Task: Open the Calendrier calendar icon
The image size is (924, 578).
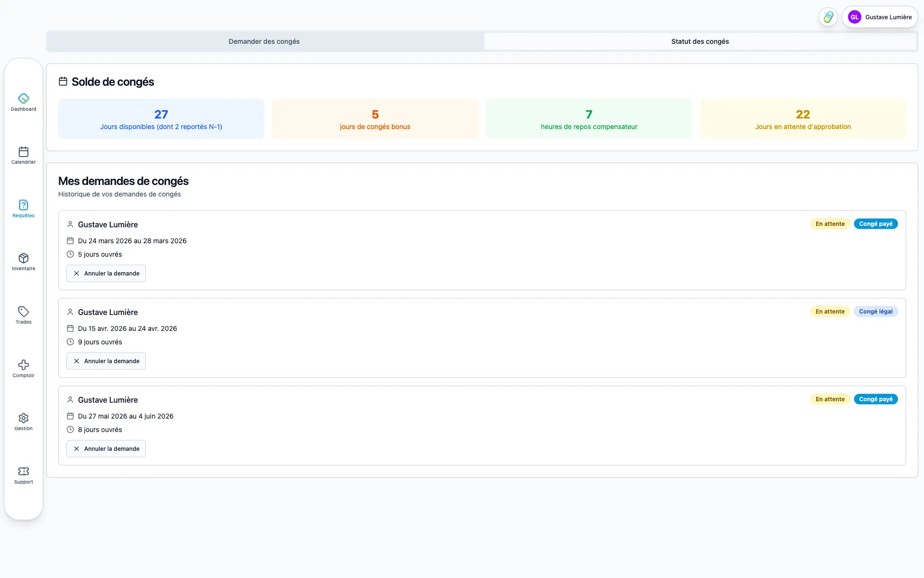Action: coord(24,155)
